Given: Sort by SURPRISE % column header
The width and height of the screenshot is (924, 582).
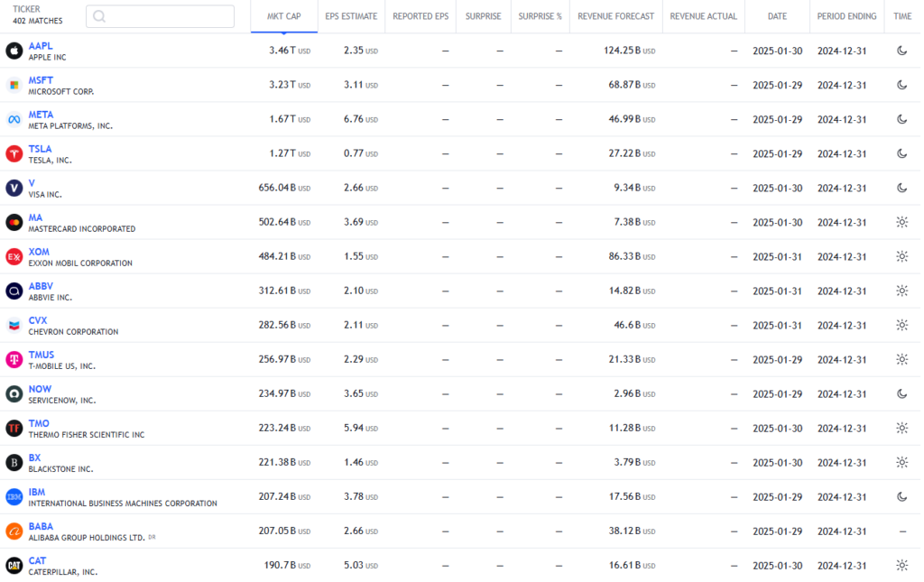Looking at the screenshot, I should 541,16.
